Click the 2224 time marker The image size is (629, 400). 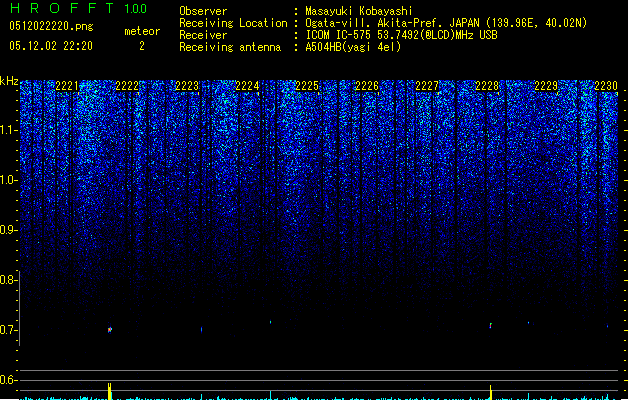(247, 86)
